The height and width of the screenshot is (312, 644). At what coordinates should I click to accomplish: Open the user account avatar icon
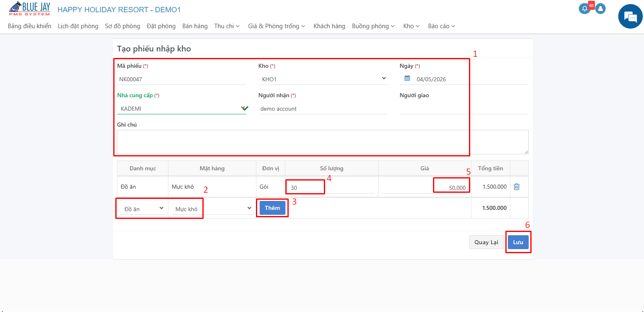(x=600, y=9)
